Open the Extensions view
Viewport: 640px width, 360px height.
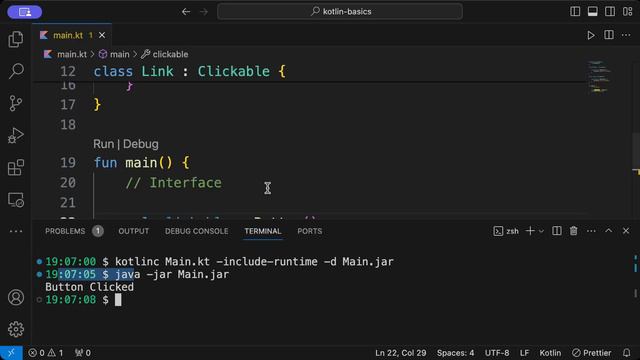[16, 167]
